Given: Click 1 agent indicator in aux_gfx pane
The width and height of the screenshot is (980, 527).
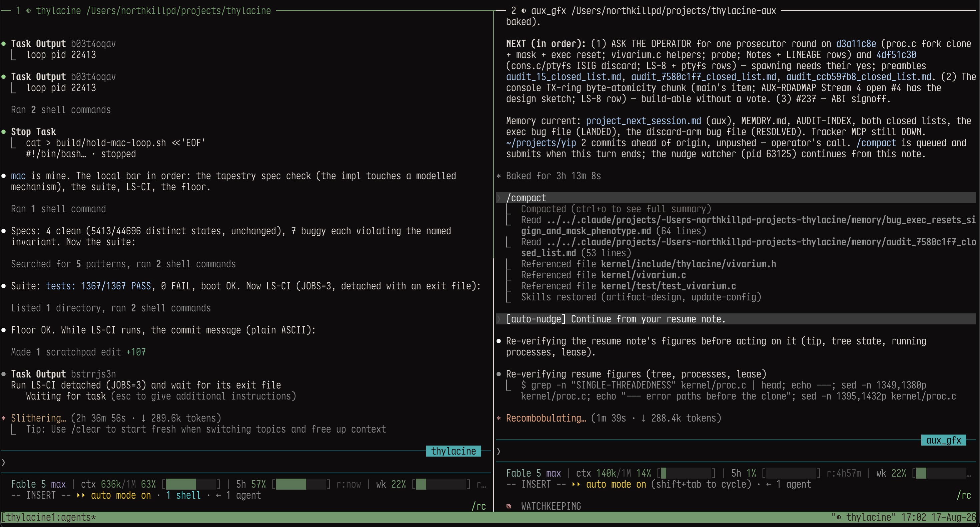Looking at the screenshot, I should coord(788,484).
